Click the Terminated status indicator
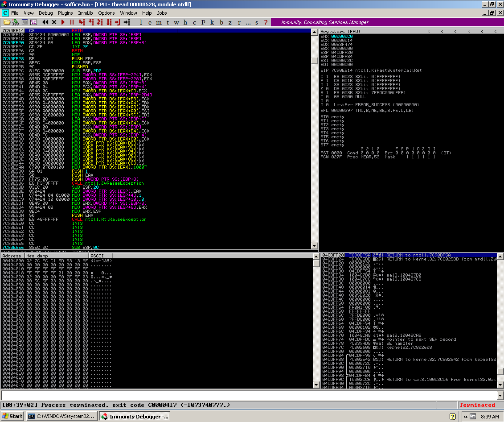504x422 pixels. 477,405
